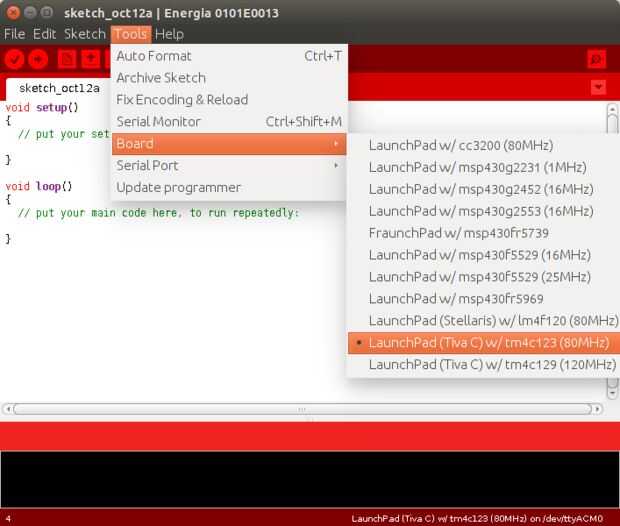Click the Verify checkmark toolbar icon

tap(14, 59)
